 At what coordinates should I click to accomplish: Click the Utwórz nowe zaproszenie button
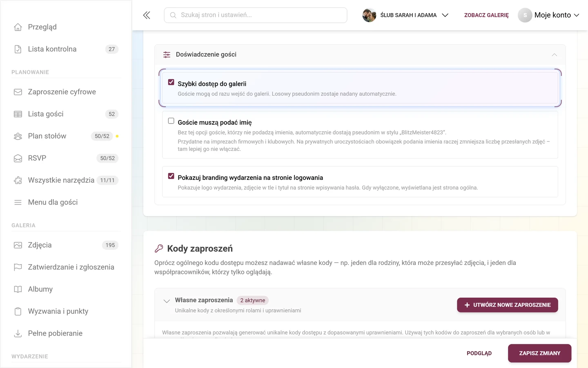click(508, 305)
